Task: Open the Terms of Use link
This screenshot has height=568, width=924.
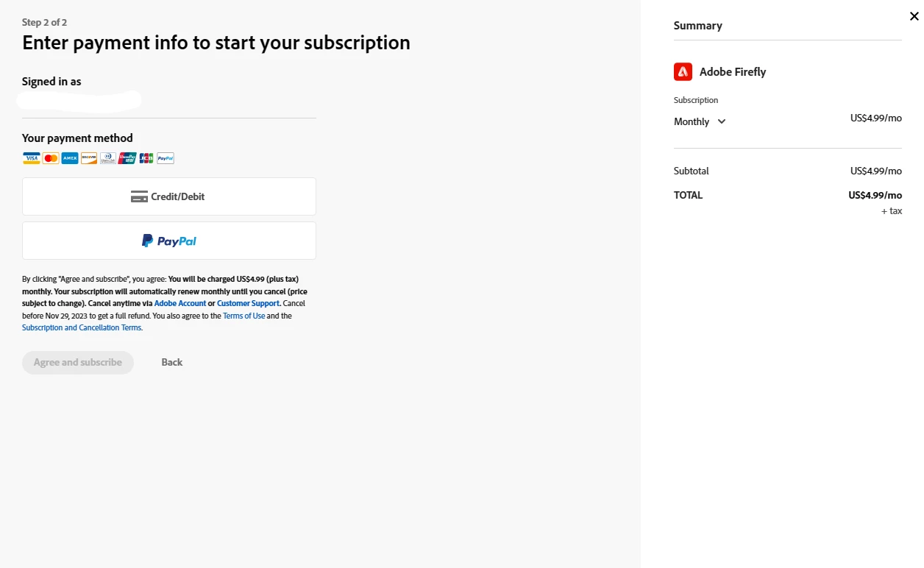Action: click(244, 316)
